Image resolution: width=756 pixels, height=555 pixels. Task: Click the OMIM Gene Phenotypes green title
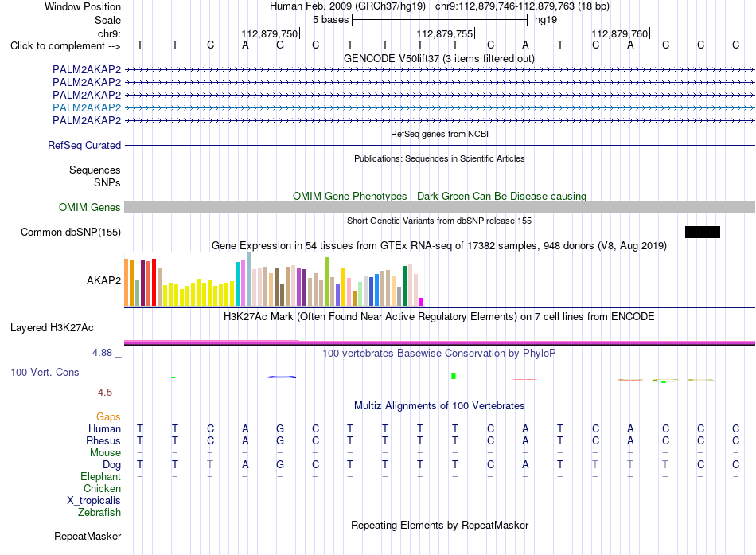coord(440,196)
